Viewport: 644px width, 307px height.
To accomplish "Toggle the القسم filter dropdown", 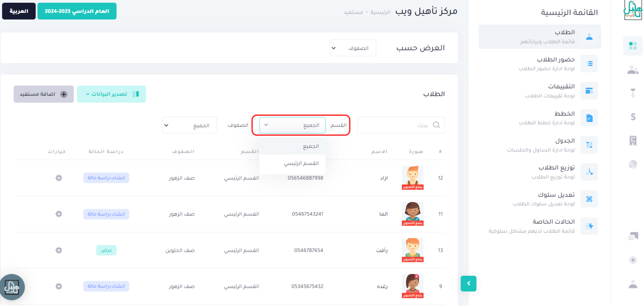I will [x=292, y=126].
